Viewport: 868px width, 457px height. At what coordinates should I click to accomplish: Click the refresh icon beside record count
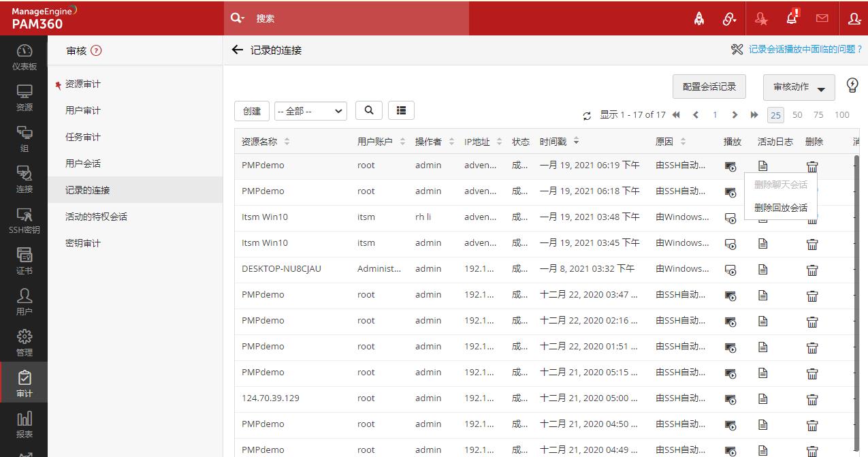coord(587,116)
